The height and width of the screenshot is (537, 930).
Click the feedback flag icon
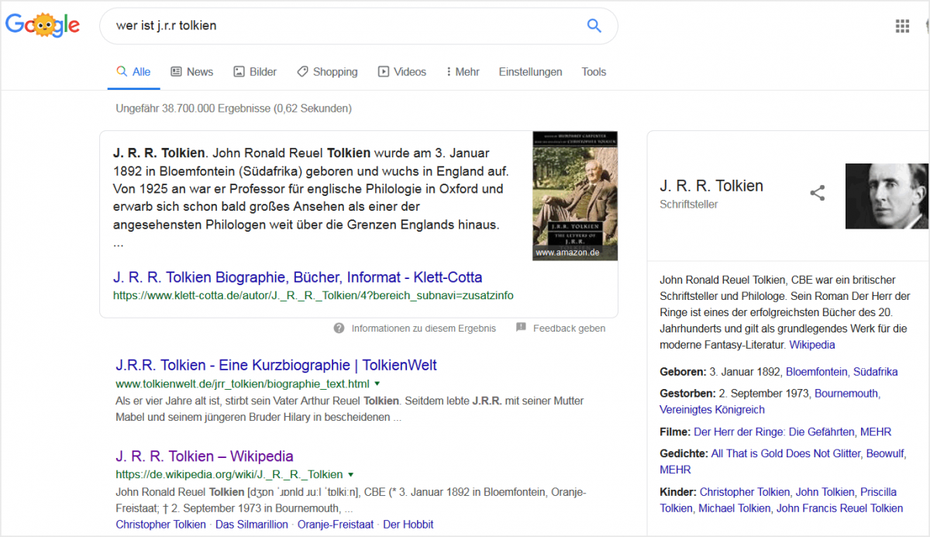521,328
